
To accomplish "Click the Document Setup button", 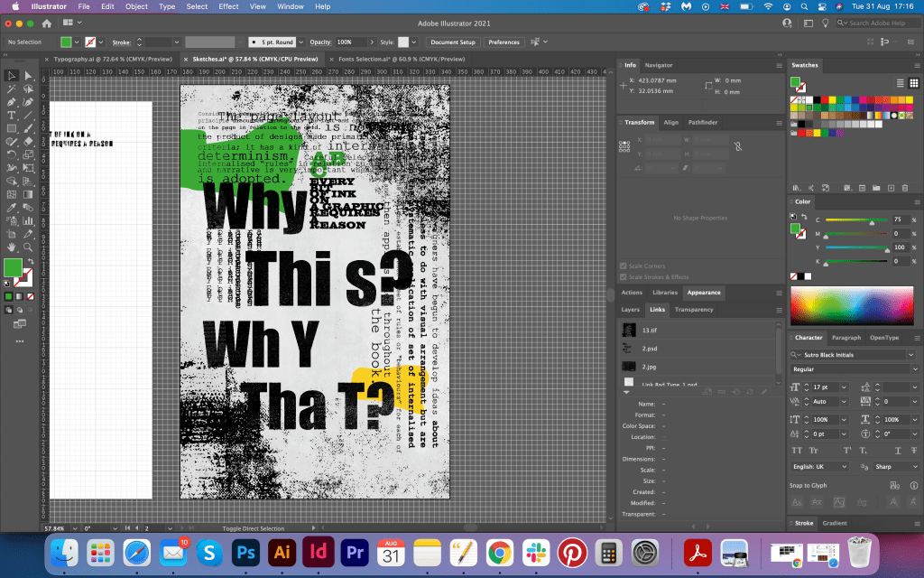I will point(452,42).
